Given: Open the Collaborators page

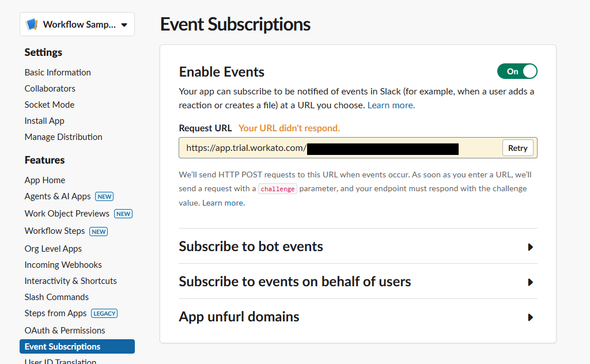Looking at the screenshot, I should tap(50, 89).
